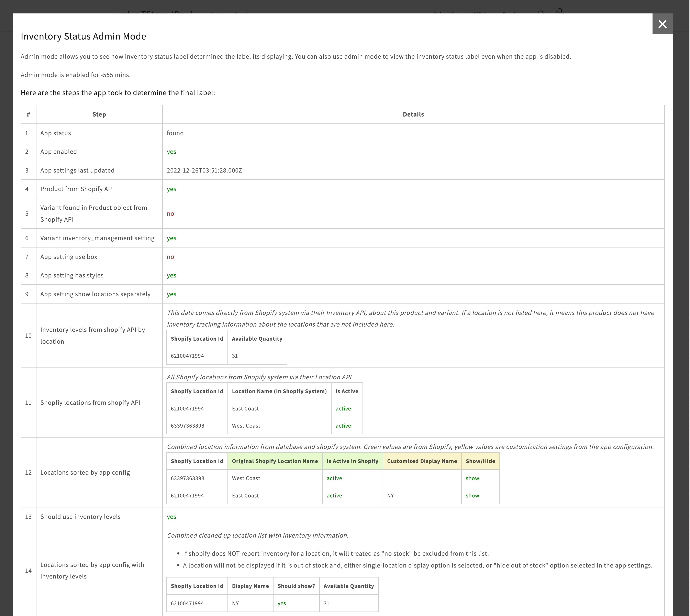Select 'West Coast' in step 12 sorted table
Screen dimensions: 690x616
[246, 478]
